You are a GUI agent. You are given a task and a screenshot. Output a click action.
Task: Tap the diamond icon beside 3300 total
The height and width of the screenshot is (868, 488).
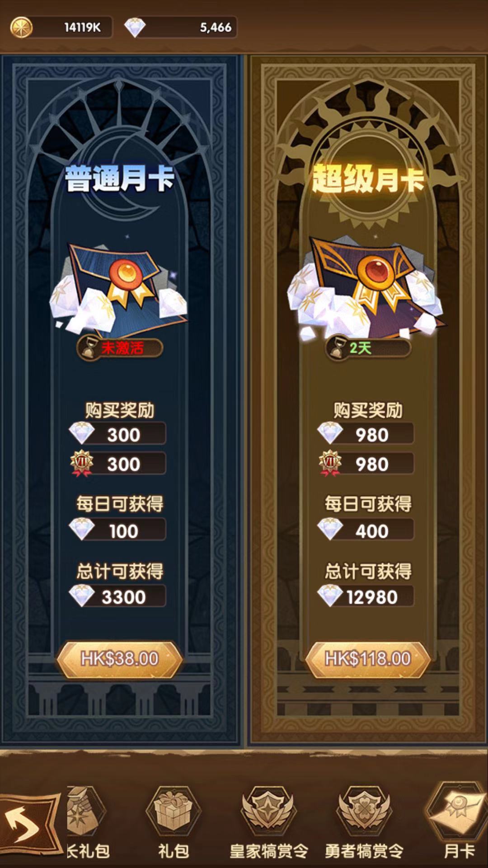[x=82, y=596]
